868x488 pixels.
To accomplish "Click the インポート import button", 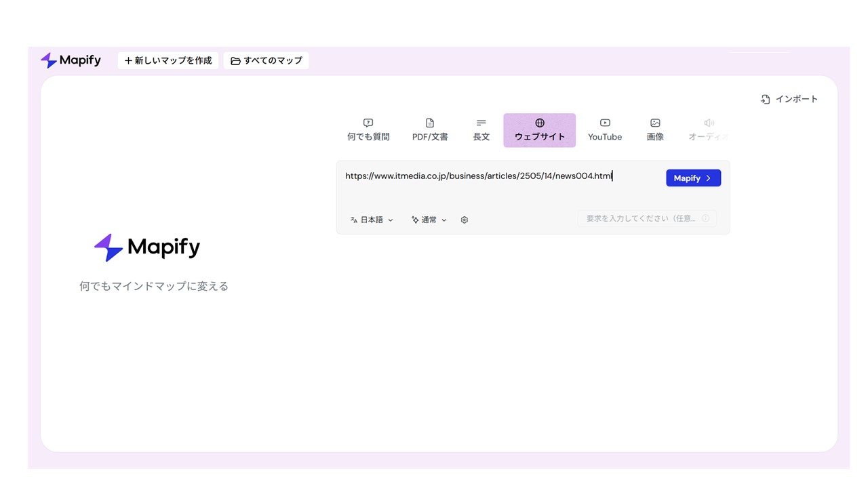I will [789, 99].
